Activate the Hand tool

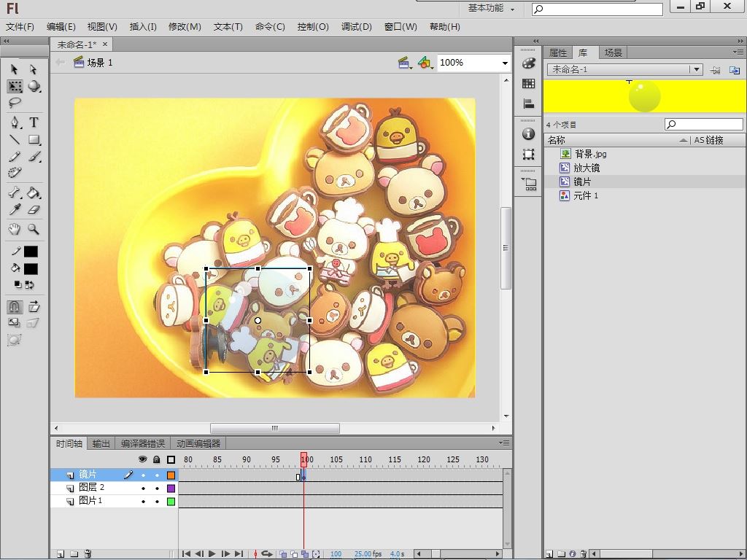tap(15, 230)
